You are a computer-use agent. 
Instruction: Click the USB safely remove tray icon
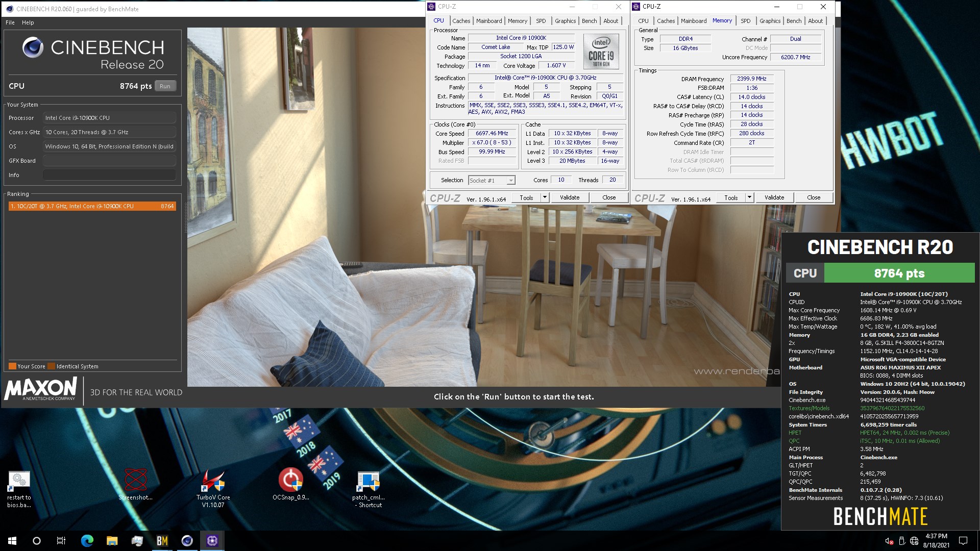tap(901, 541)
